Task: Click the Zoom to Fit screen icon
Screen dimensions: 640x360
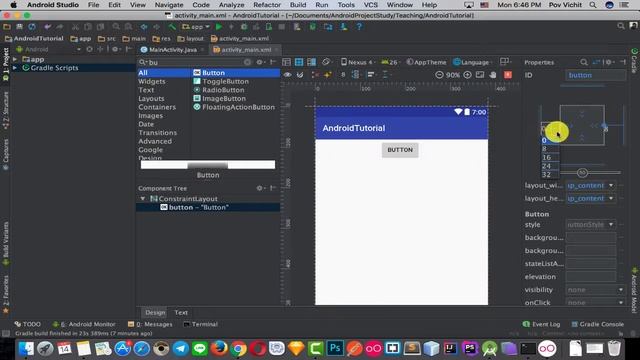Action: (480, 75)
